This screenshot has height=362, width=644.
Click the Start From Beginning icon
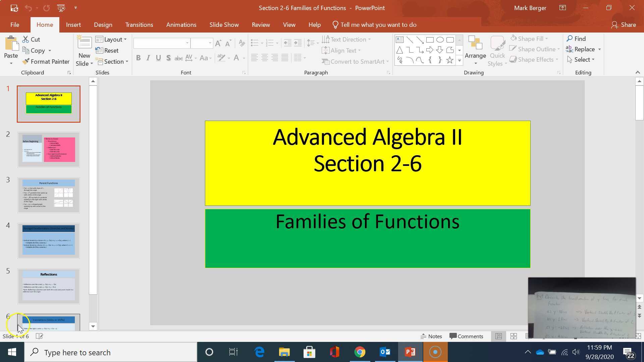pyautogui.click(x=61, y=8)
